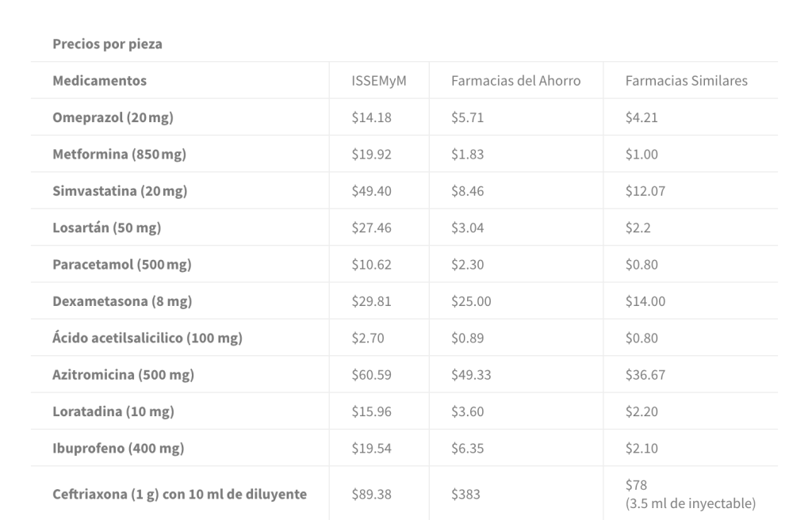Select the Losartán (50 mg) row label
This screenshot has height=520, width=812.
tap(106, 228)
